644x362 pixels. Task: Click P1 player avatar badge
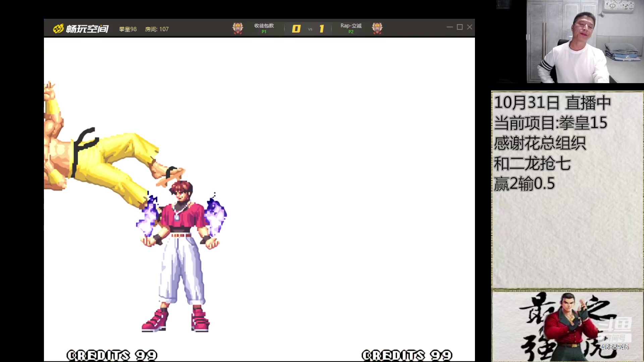point(238,28)
